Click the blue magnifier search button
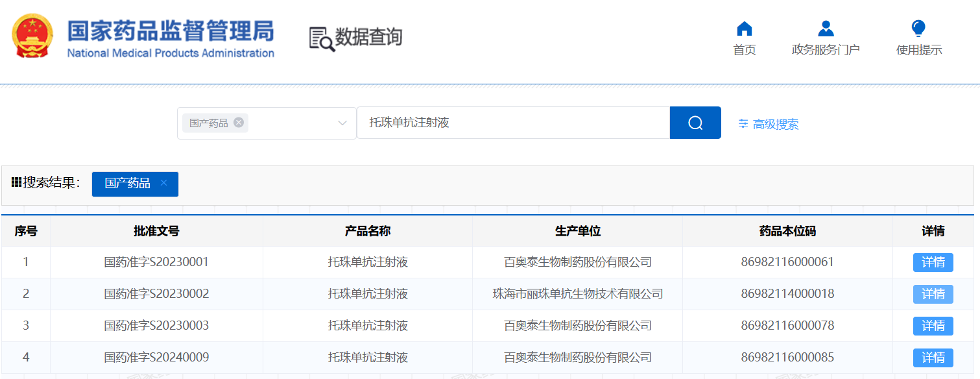 click(695, 123)
